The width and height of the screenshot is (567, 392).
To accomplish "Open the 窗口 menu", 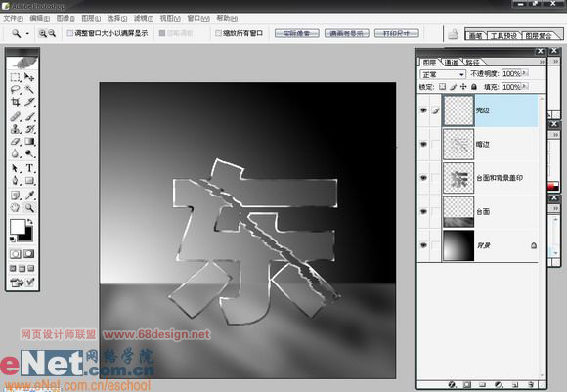I will 198,18.
